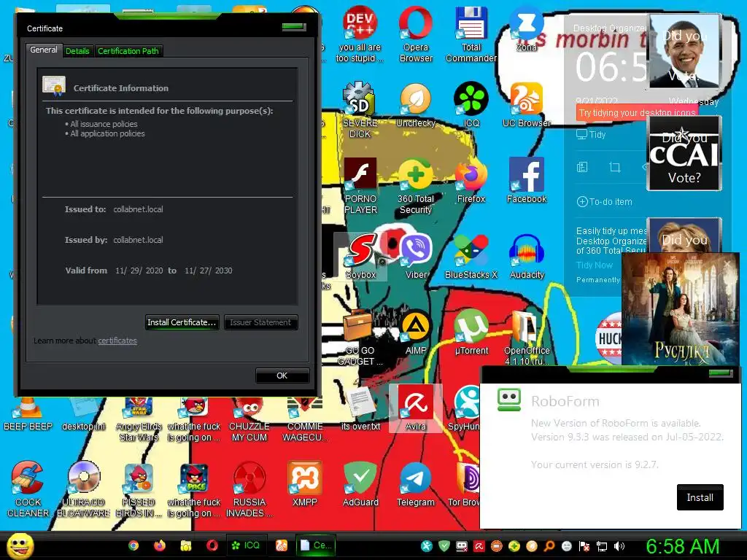This screenshot has height=560, width=747.
Task: Open the its over.txt file
Action: click(360, 408)
